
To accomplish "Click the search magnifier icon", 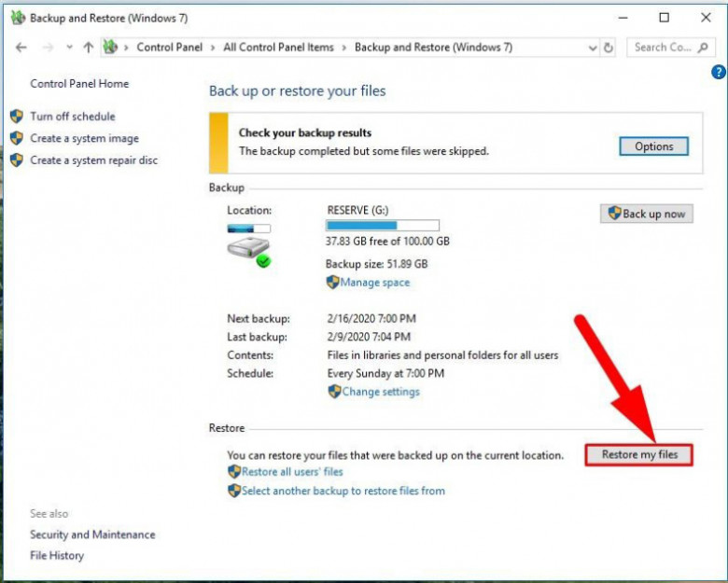I will [x=703, y=48].
